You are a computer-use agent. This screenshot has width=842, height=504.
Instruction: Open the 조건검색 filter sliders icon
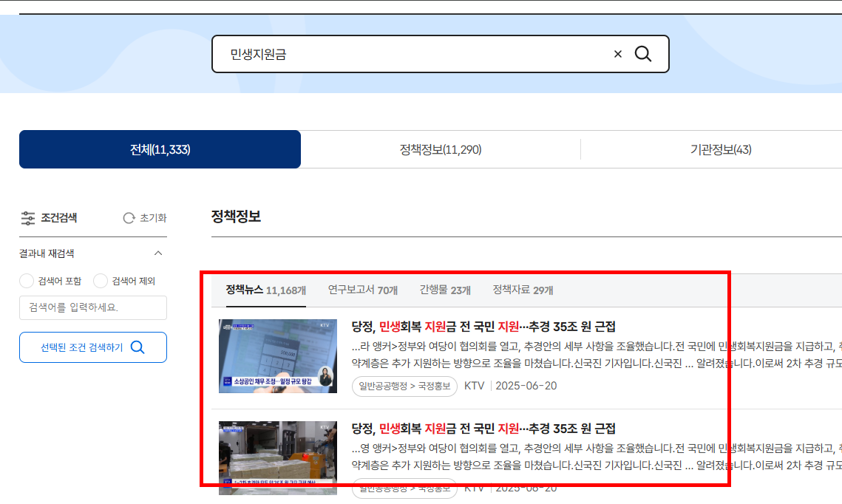point(28,218)
